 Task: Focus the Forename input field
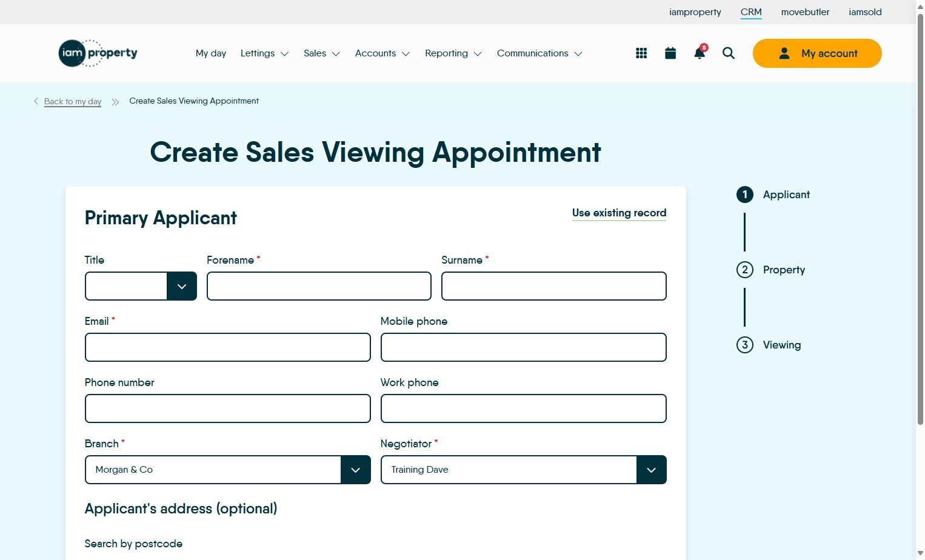tap(319, 286)
